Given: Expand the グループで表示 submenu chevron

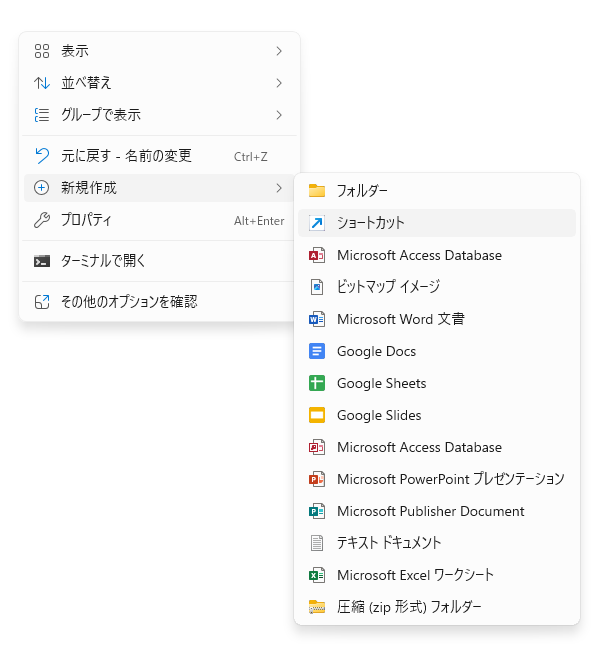Looking at the screenshot, I should pos(279,115).
